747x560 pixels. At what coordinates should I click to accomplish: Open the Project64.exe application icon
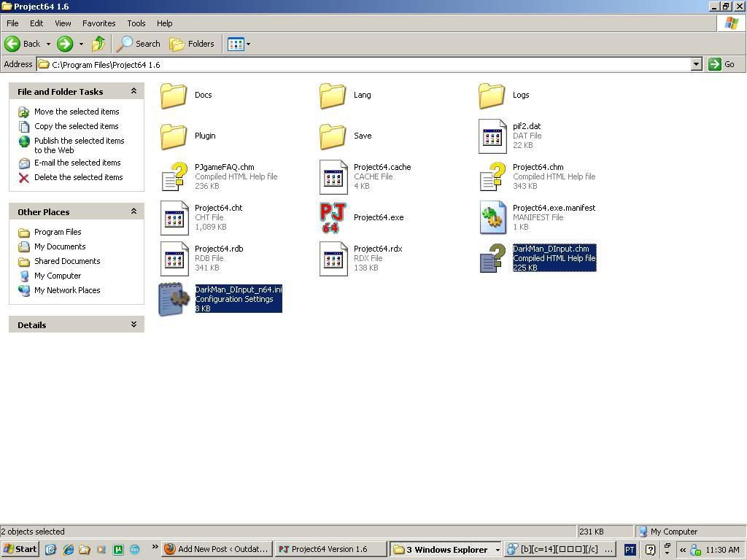[x=333, y=217]
